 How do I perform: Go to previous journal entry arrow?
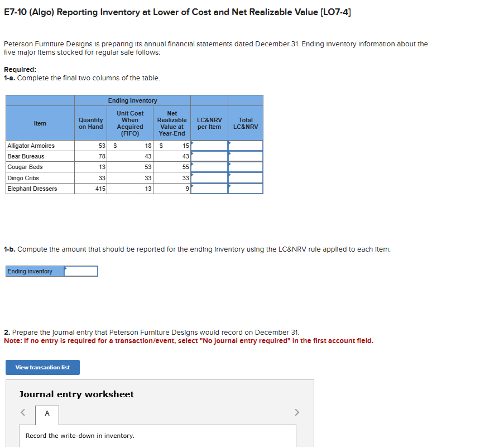(23, 412)
